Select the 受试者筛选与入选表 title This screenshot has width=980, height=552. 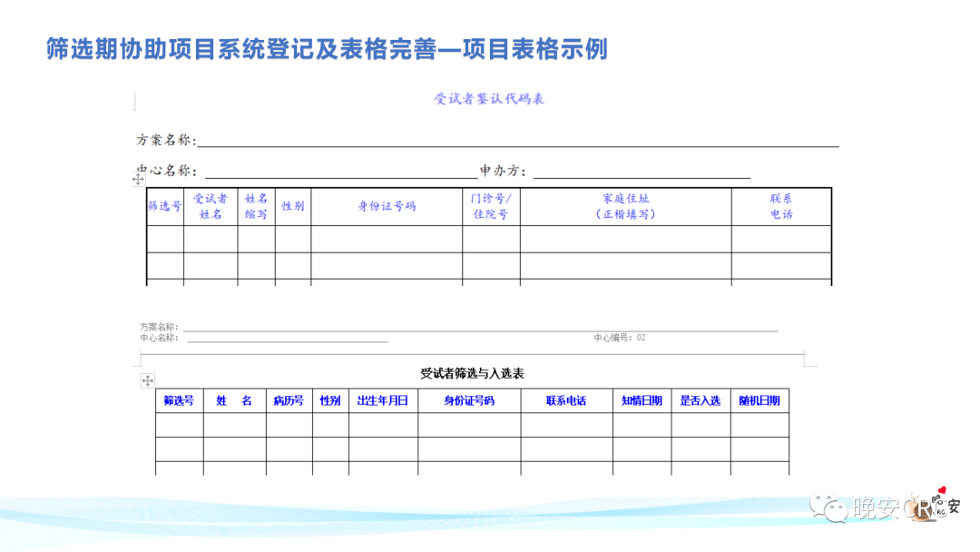pyautogui.click(x=472, y=374)
